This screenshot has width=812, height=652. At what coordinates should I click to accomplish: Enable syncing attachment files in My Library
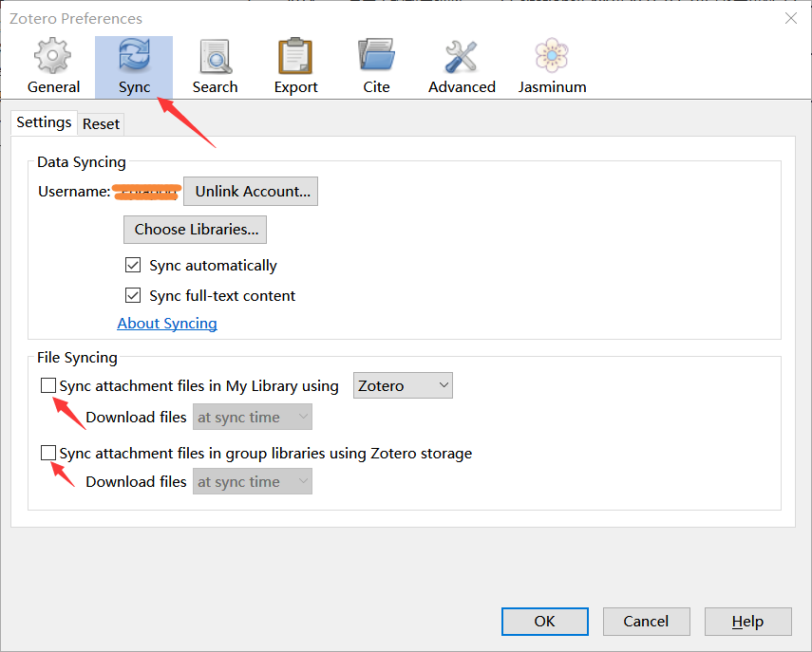[48, 385]
